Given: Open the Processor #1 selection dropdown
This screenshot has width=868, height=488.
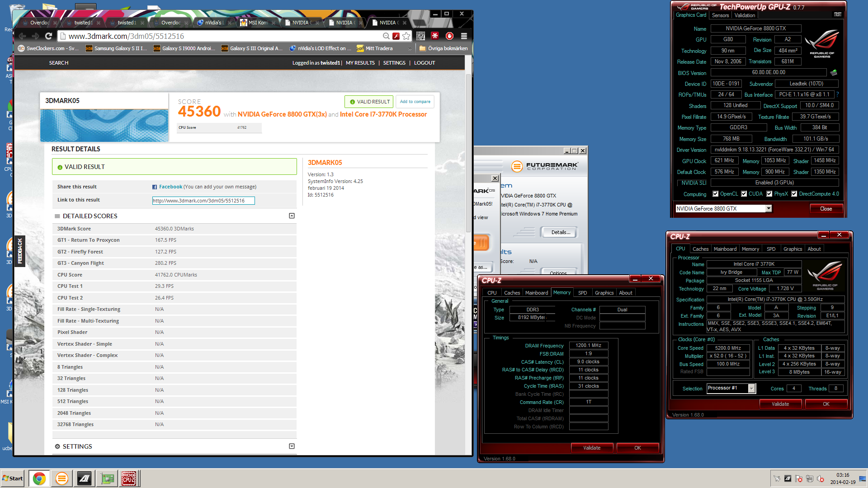Looking at the screenshot, I should 751,389.
